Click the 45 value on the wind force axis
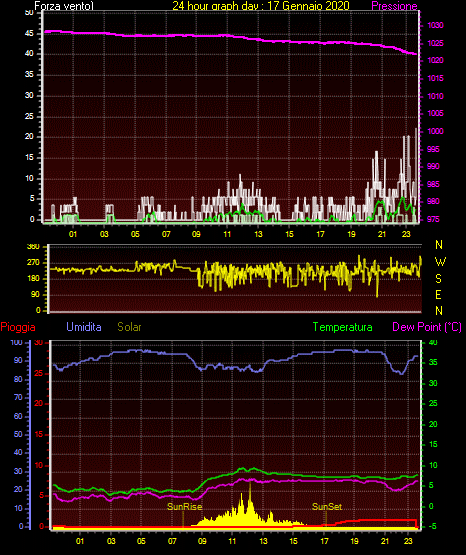 pos(29,33)
